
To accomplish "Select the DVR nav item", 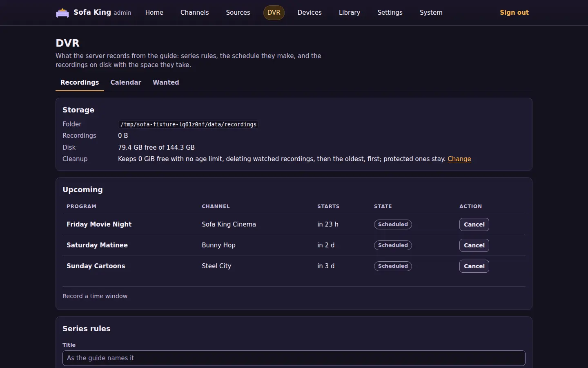I will (274, 13).
